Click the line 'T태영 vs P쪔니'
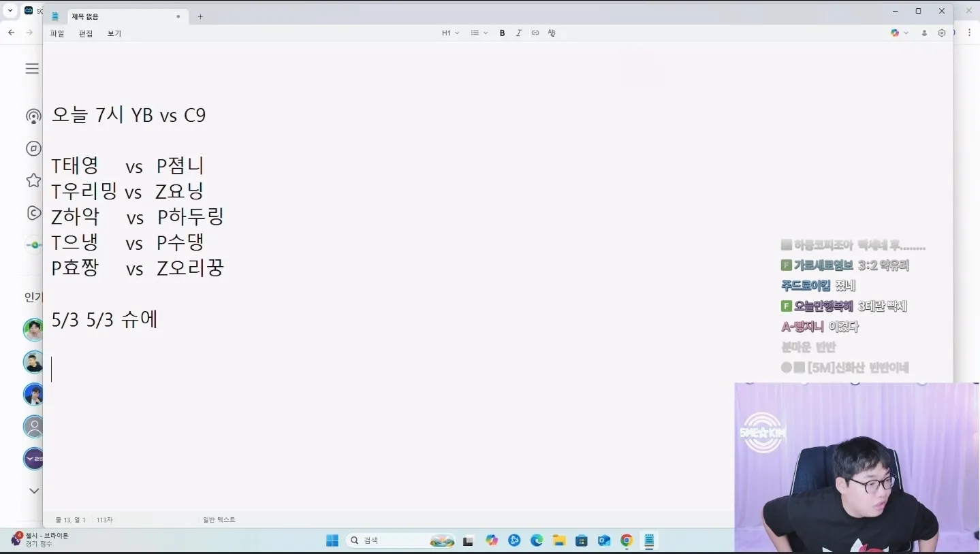Viewport: 980px width, 554px height. pos(127,166)
